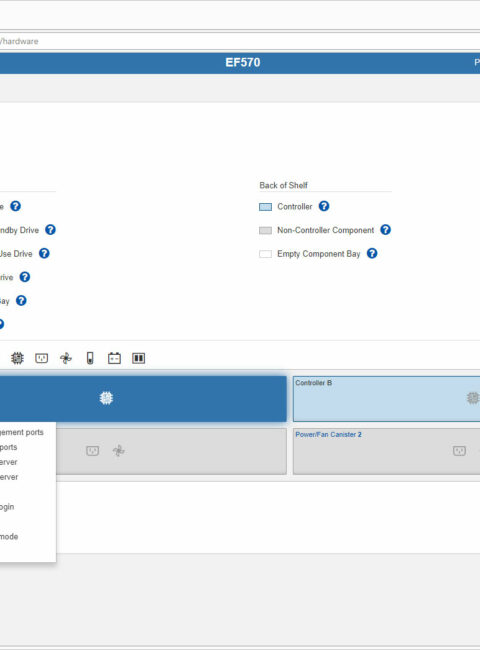Viewport: 480px width, 650px height.
Task: Open help icon beside 'ndby Drive'
Action: [x=50, y=230]
